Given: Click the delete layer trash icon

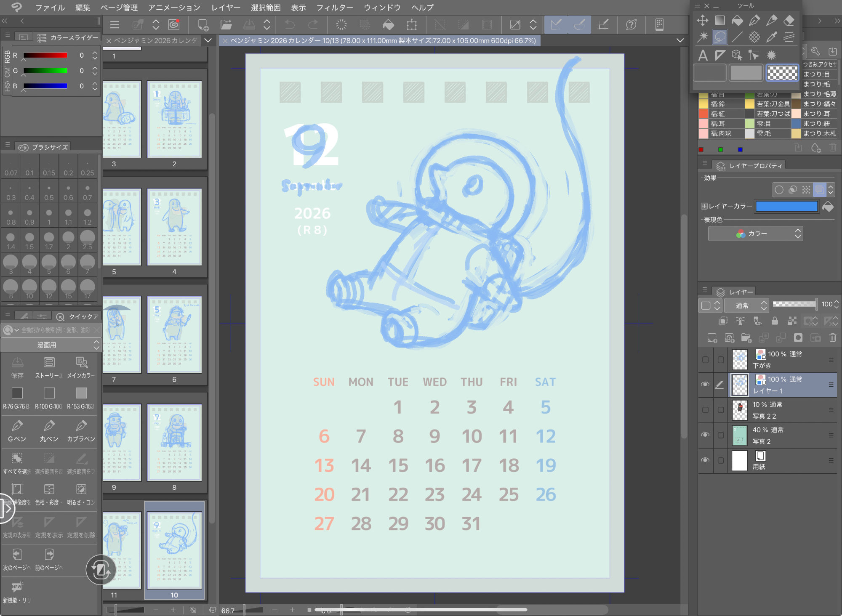Looking at the screenshot, I should click(x=832, y=337).
